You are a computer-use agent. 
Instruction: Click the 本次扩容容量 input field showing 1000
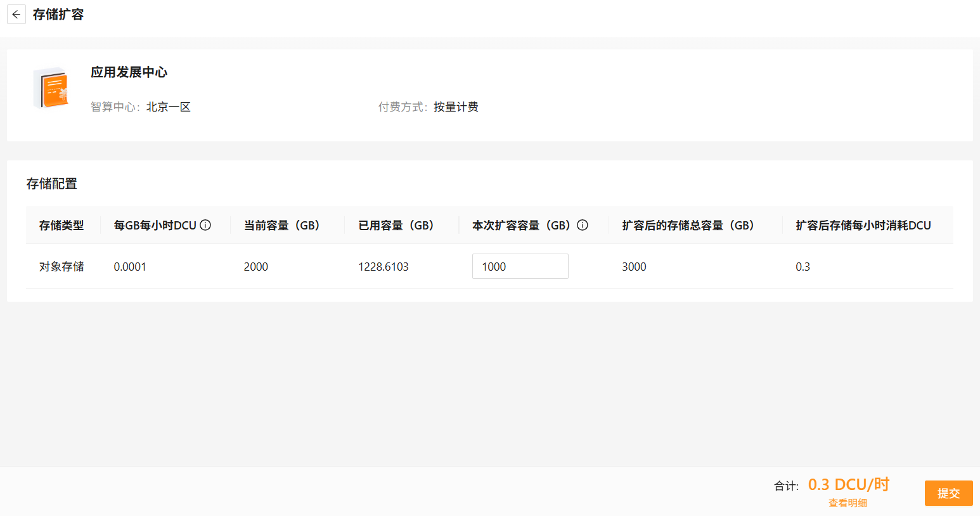pos(520,266)
